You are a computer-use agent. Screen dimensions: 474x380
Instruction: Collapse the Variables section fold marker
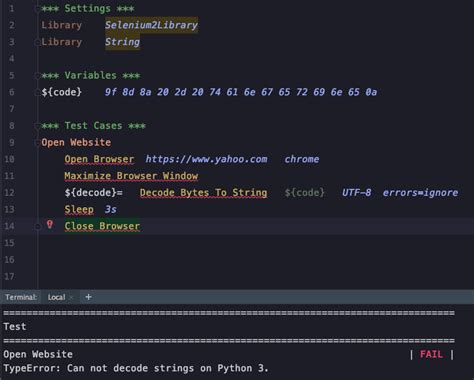[37, 76]
